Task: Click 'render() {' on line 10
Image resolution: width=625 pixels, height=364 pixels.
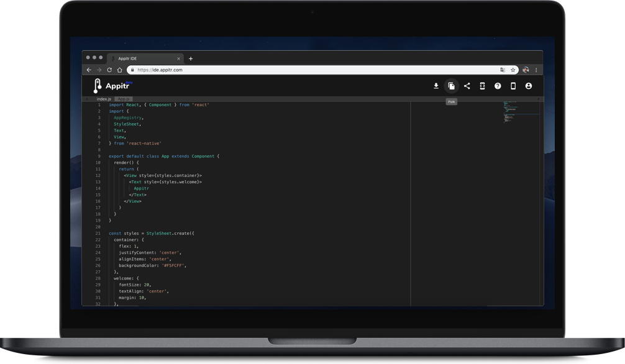Action: pos(126,163)
